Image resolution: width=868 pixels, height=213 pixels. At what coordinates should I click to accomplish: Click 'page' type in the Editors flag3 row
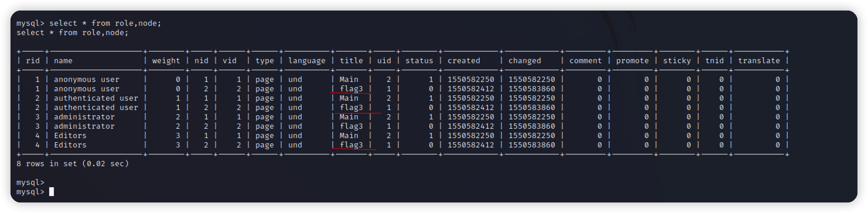pyautogui.click(x=264, y=145)
